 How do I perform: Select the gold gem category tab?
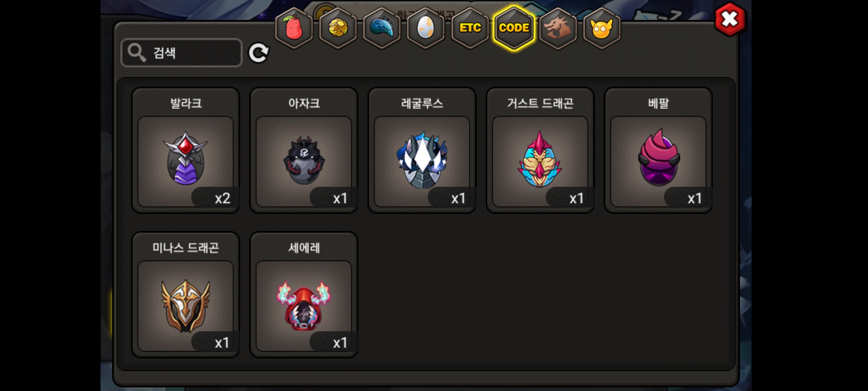338,28
